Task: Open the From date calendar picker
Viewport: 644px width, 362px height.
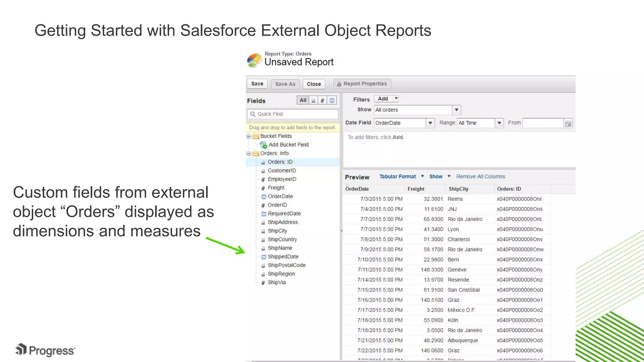Action: (568, 123)
